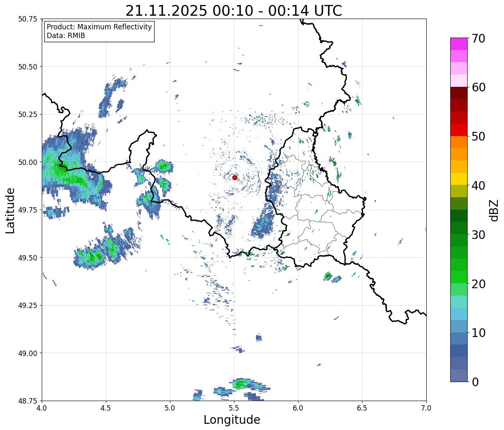Click the colorbar tick label "20"
The width and height of the screenshot is (504, 430).
[x=478, y=284]
